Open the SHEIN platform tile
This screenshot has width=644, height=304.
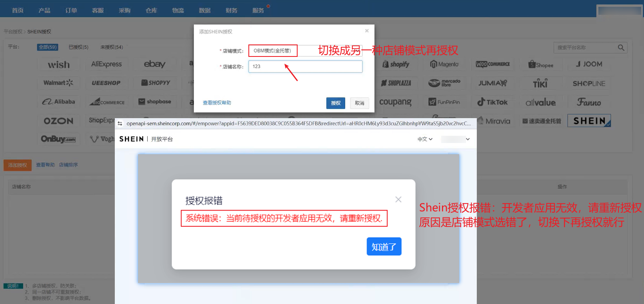pos(589,121)
